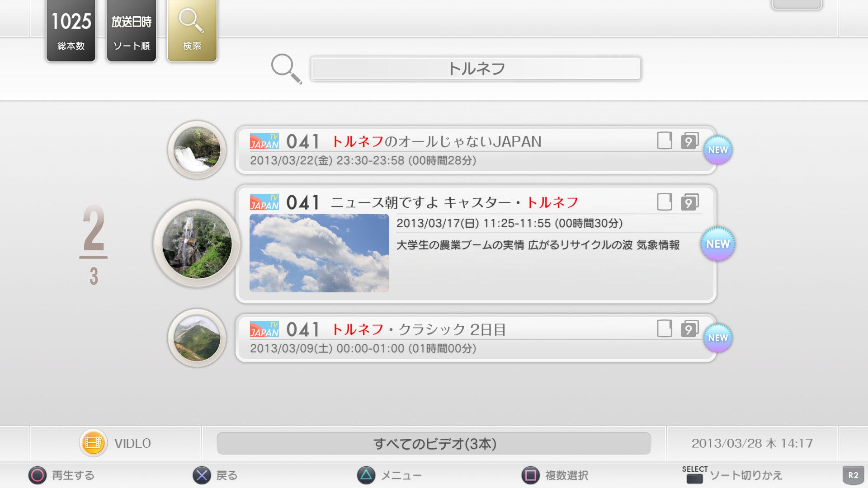Open メニュー from the footer

click(401, 475)
